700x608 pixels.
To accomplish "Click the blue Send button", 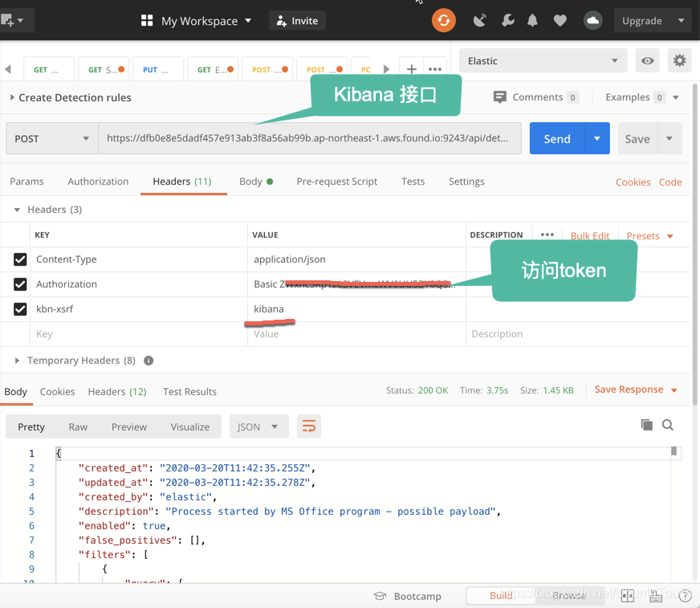I will pos(557,138).
